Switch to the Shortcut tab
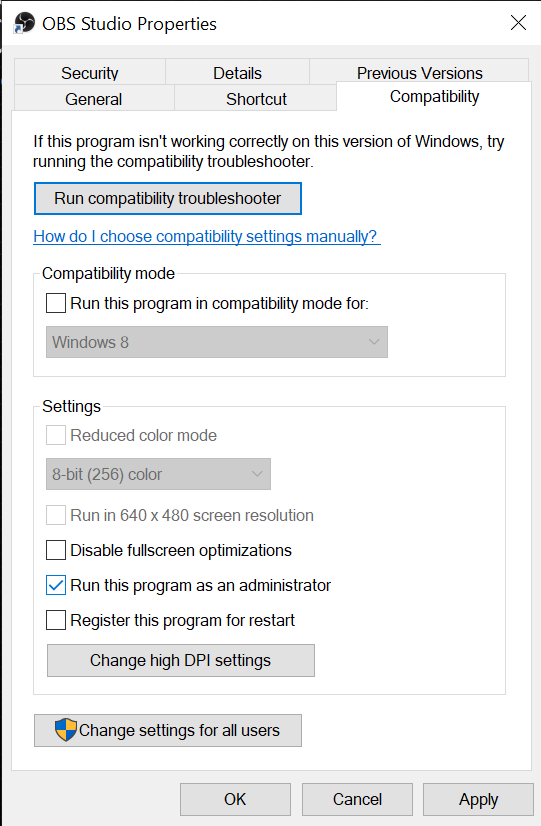This screenshot has height=826, width=541. (256, 98)
